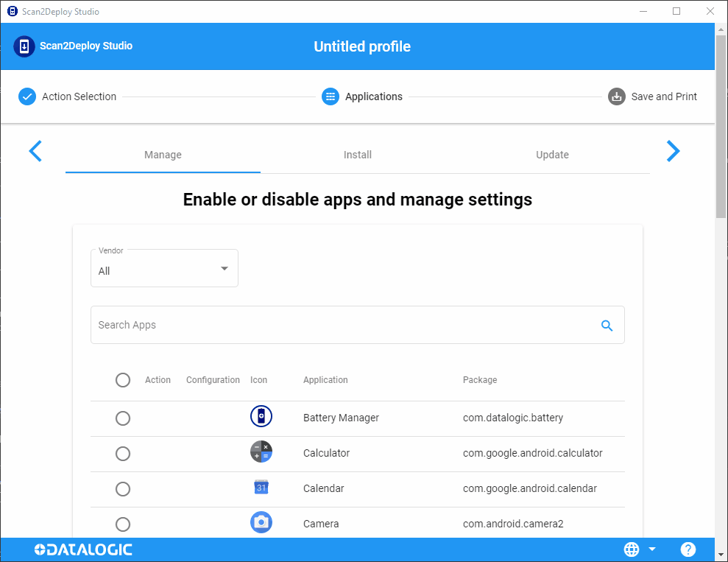Click into the Search Apps field
This screenshot has width=728, height=562.
point(358,325)
